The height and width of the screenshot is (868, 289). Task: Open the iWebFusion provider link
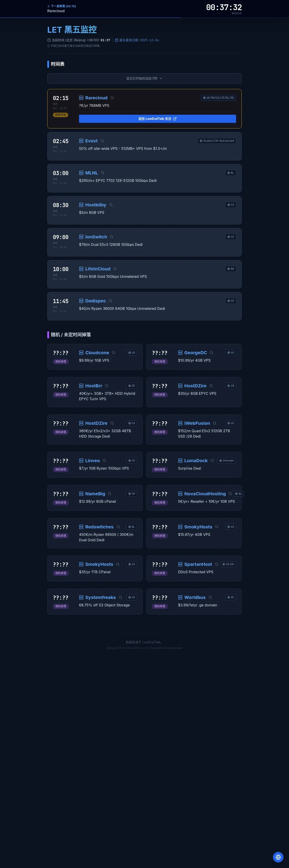[197, 423]
